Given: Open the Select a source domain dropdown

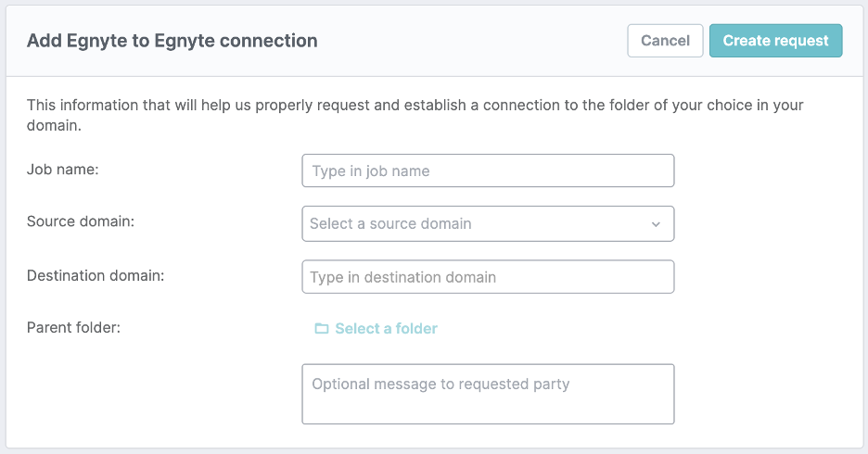Looking at the screenshot, I should [487, 224].
